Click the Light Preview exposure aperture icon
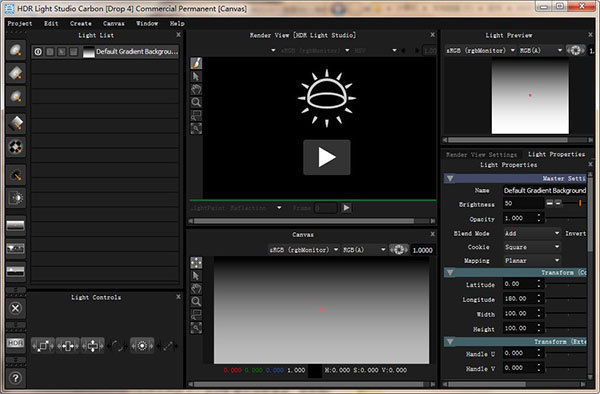The image size is (600, 394). coord(576,50)
